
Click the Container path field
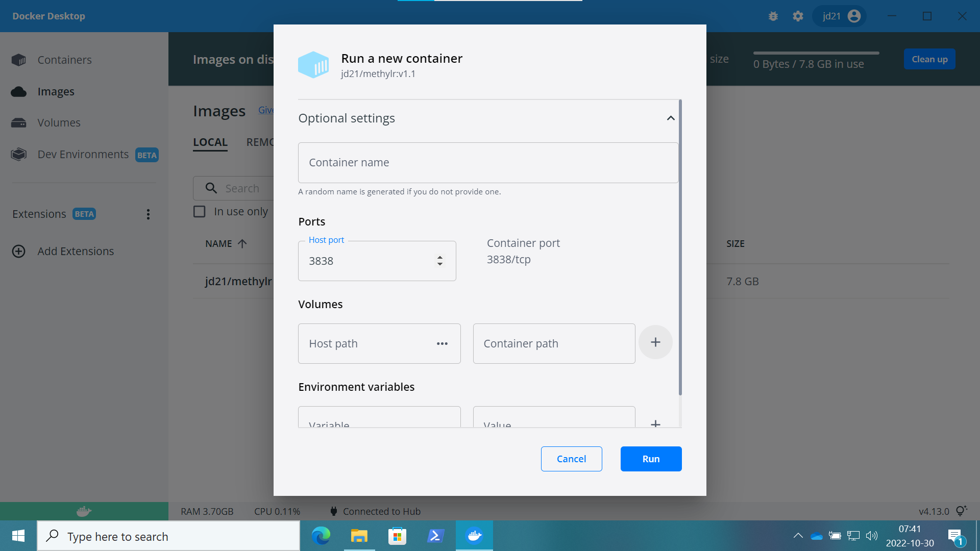click(554, 344)
